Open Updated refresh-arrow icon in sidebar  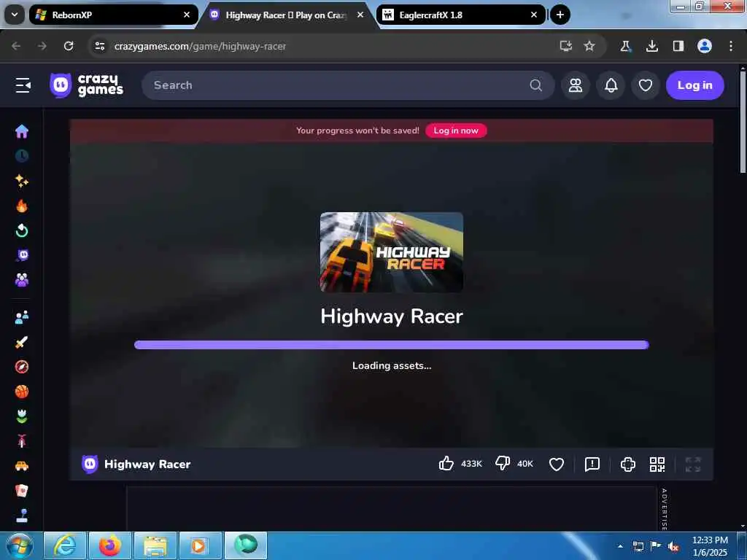[21, 230]
